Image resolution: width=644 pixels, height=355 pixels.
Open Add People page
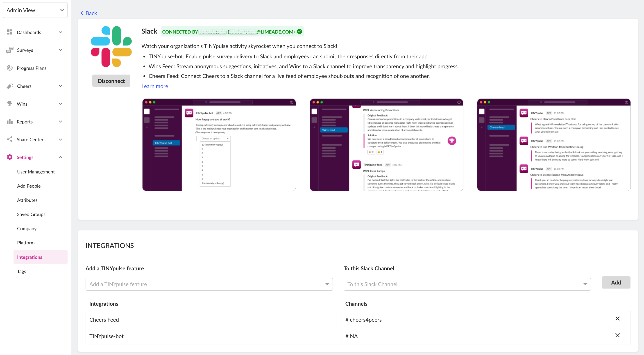[x=29, y=186]
